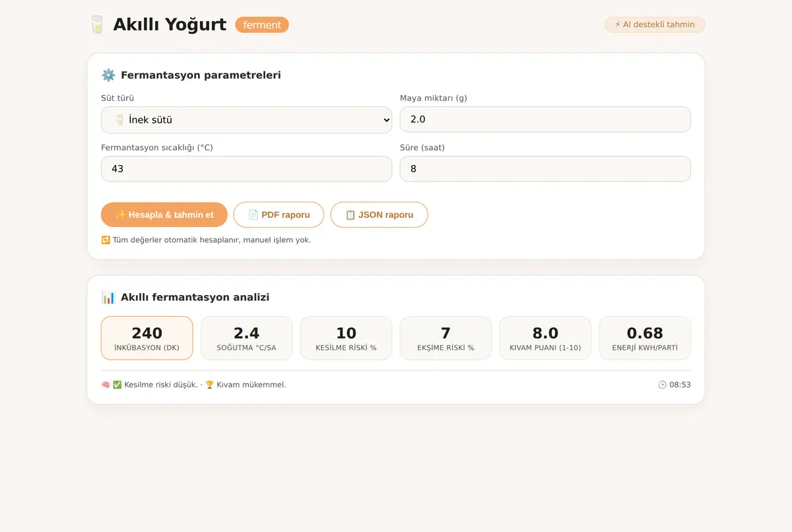The width and height of the screenshot is (792, 532).
Task: Click the Fermantasyon parametreleri heading
Action: [201, 75]
